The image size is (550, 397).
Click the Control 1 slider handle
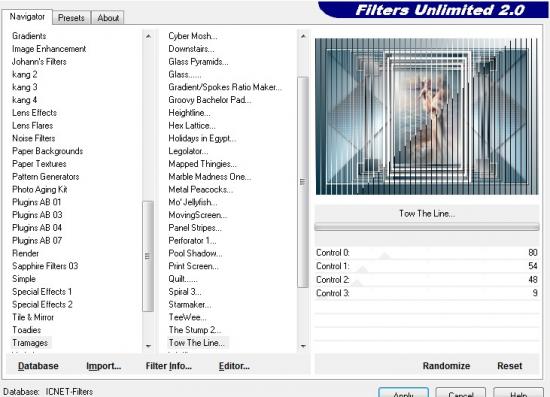pyautogui.click(x=363, y=269)
